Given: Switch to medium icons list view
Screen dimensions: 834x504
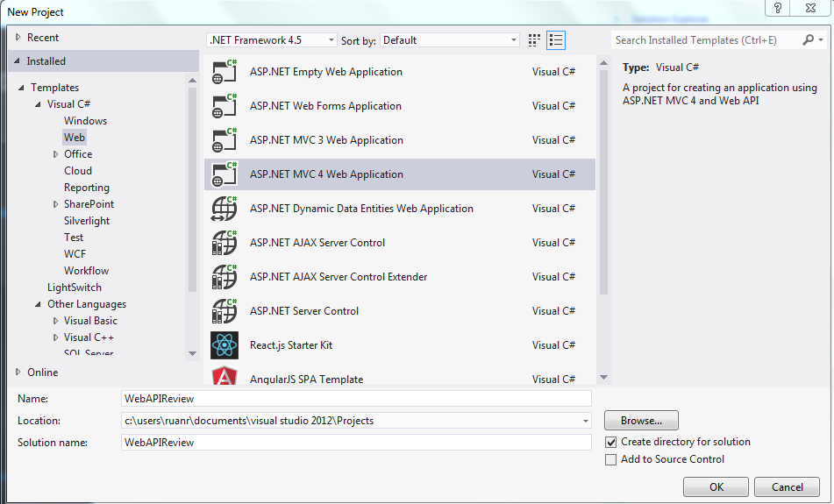Looking at the screenshot, I should click(x=556, y=40).
